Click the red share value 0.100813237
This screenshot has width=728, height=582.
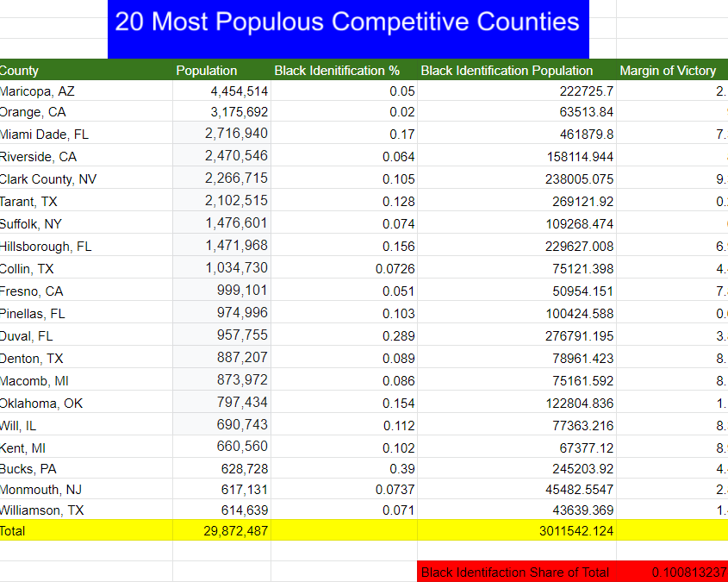coord(672,572)
